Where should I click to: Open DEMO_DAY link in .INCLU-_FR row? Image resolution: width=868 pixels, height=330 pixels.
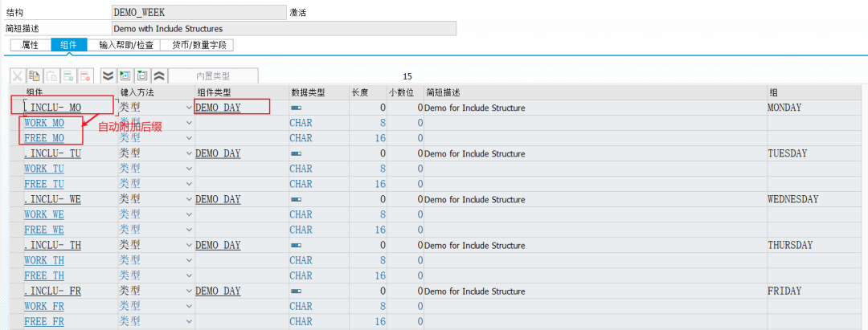pos(218,291)
